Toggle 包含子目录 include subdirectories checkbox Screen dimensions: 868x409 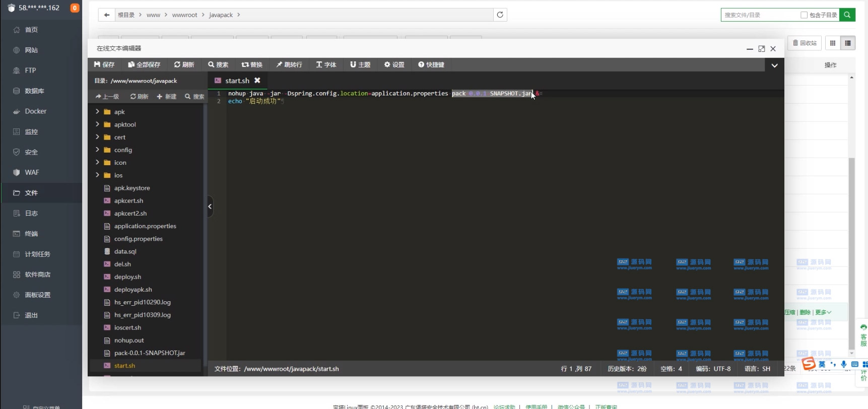804,15
